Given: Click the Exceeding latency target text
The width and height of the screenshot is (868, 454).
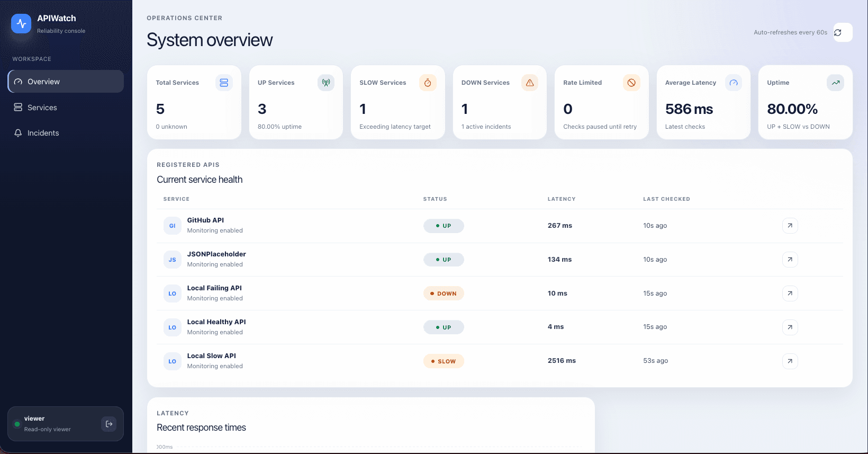Looking at the screenshot, I should 395,127.
